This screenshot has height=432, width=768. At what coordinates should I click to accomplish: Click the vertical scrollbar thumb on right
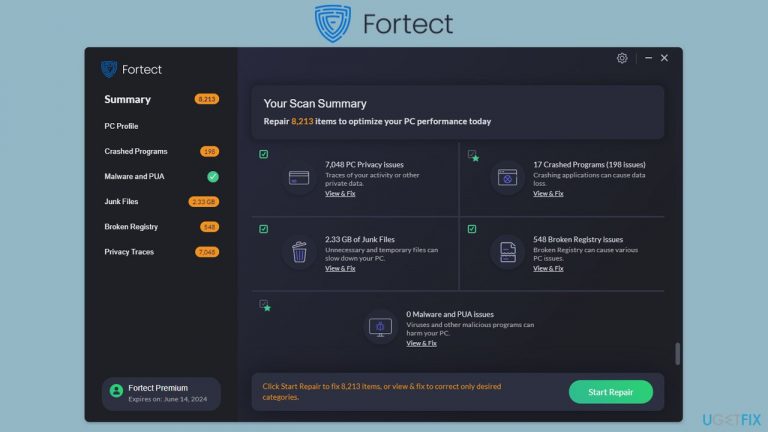click(677, 354)
